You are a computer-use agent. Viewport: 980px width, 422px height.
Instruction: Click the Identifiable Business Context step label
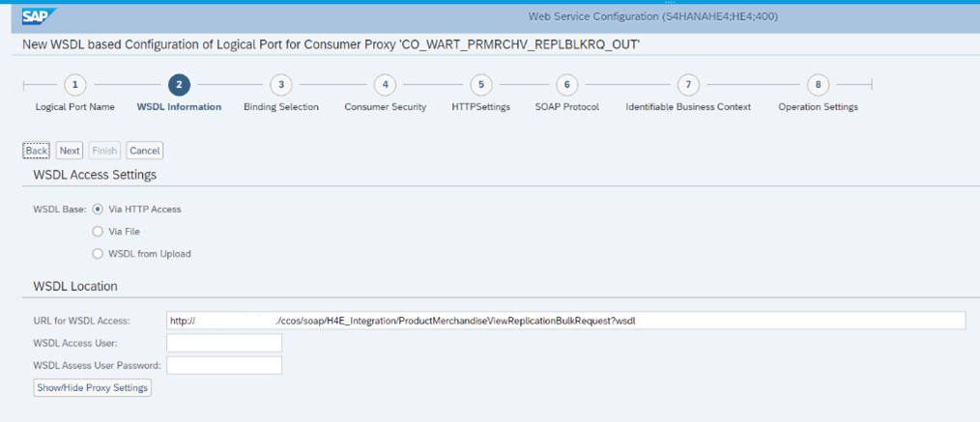(688, 107)
